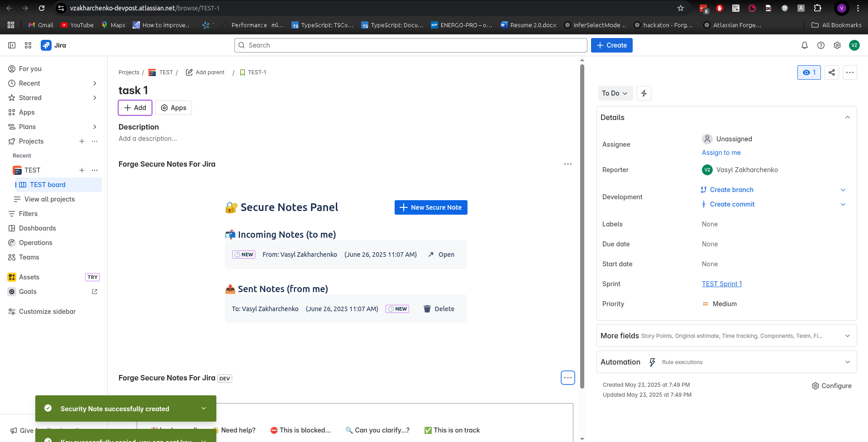868x442 pixels.
Task: Expand the Starred menu chevron
Action: (x=95, y=98)
